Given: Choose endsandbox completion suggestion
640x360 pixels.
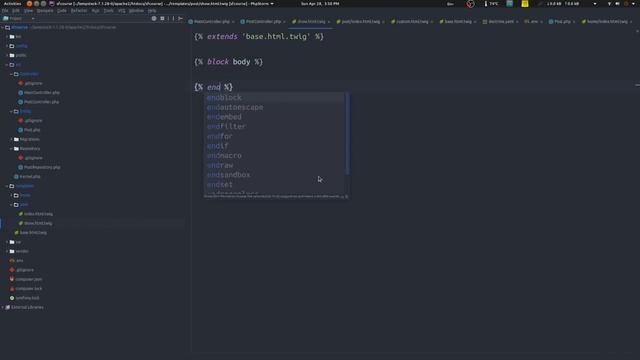Looking at the screenshot, I should 274,175.
